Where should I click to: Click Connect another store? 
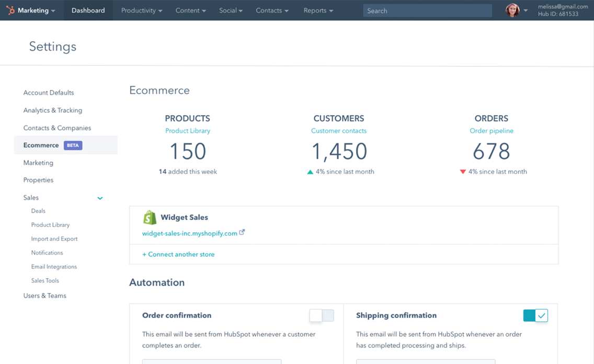pos(177,254)
